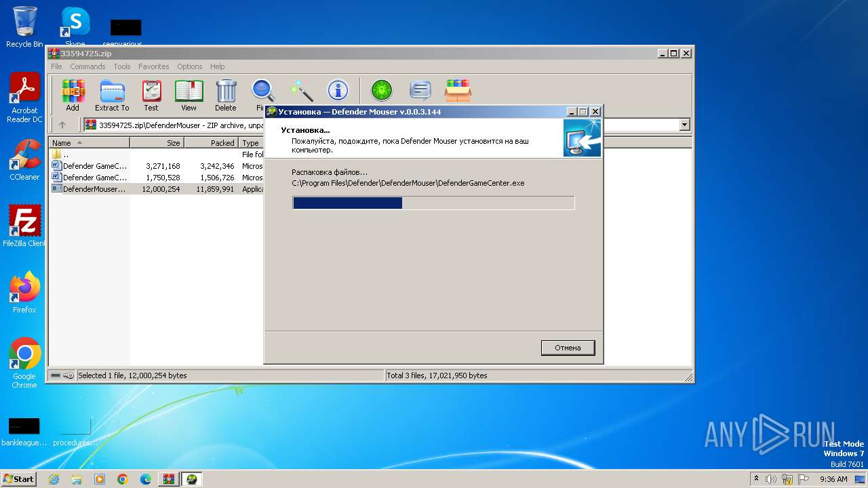Select the CCleaner desktop icon
The height and width of the screenshot is (488, 868).
(24, 160)
